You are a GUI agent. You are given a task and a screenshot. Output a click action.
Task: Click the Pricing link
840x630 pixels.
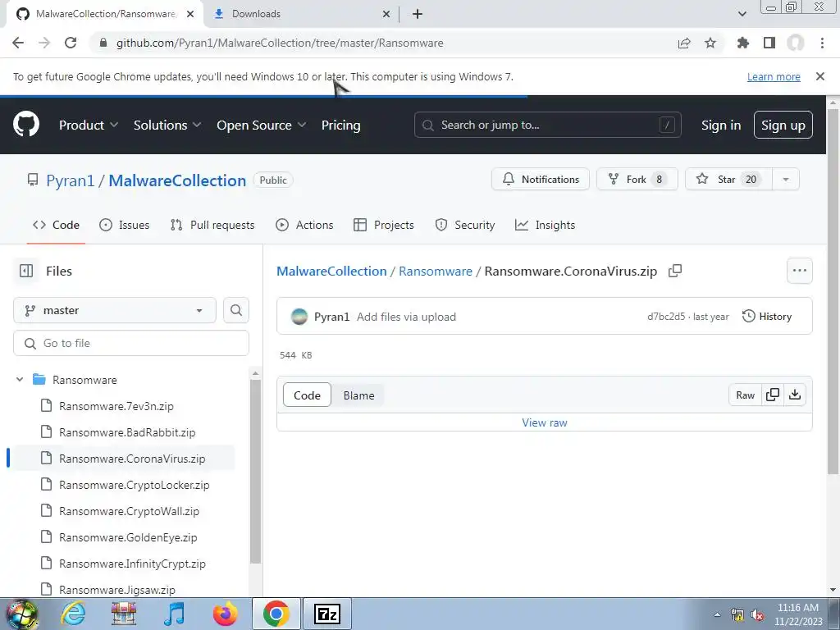(340, 126)
